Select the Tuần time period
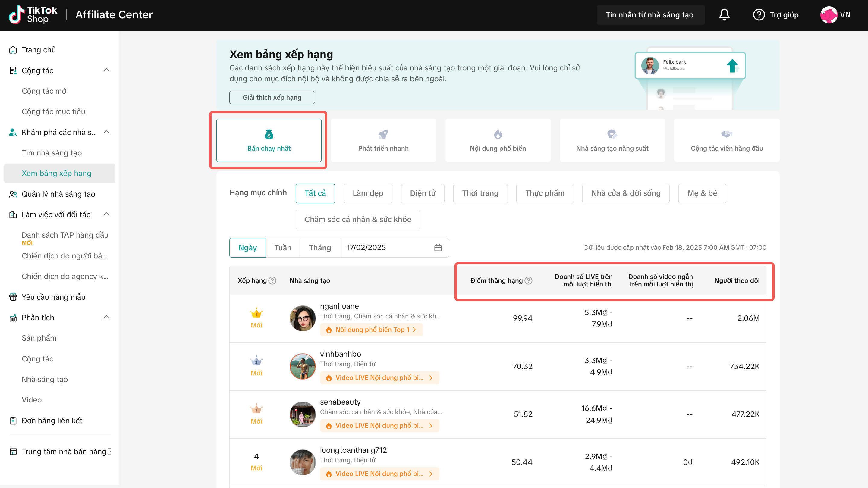Image resolution: width=868 pixels, height=488 pixels. 282,248
